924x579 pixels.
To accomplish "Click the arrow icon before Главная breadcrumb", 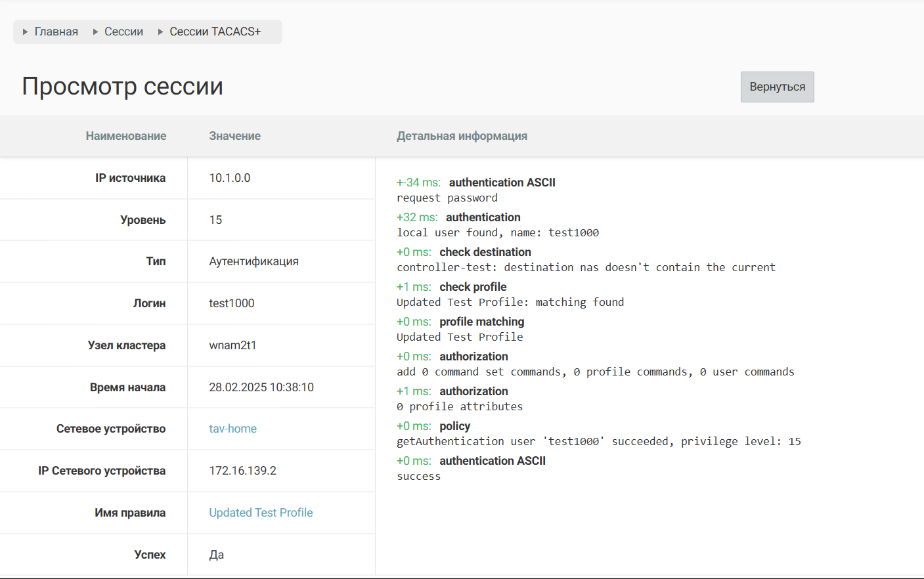I will tap(25, 32).
